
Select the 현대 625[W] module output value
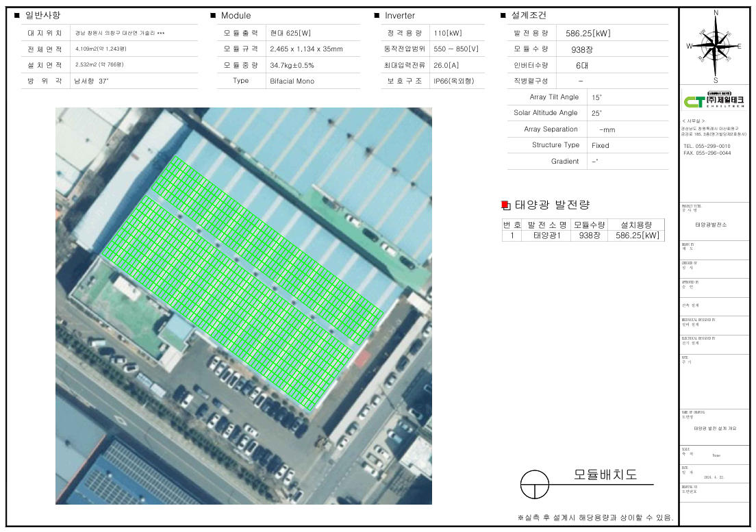pos(290,33)
